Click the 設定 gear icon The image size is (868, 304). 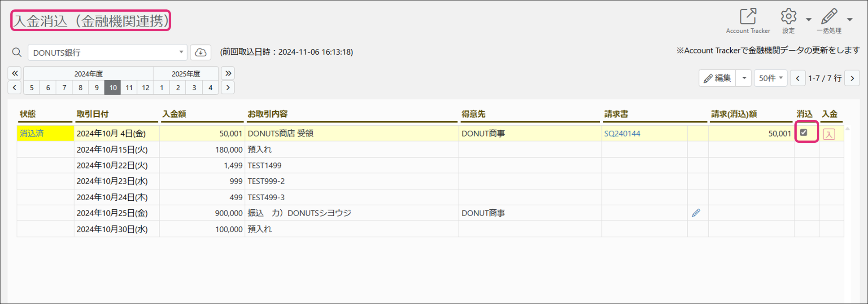pos(788,17)
